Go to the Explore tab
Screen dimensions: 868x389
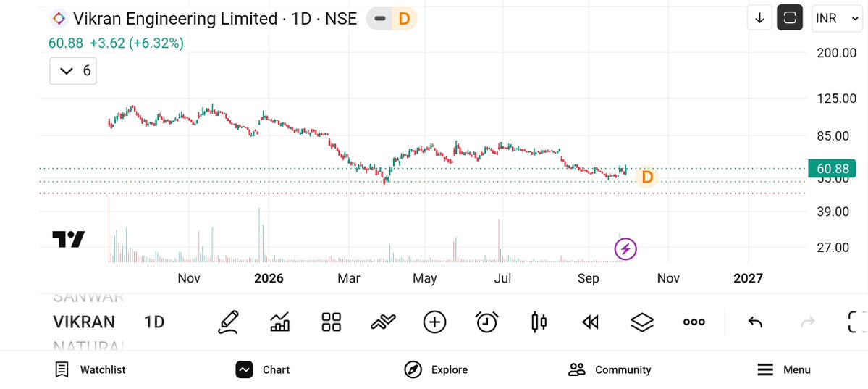pyautogui.click(x=436, y=369)
